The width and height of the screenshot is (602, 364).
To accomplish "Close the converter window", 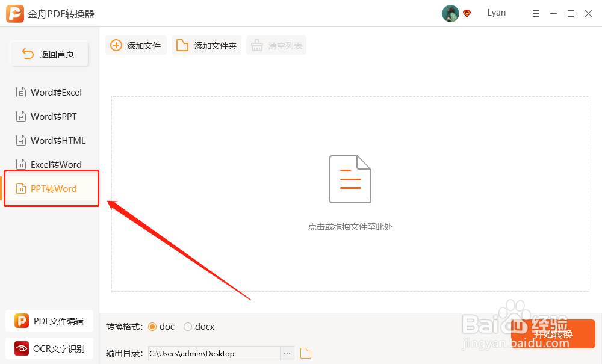I will [x=588, y=14].
